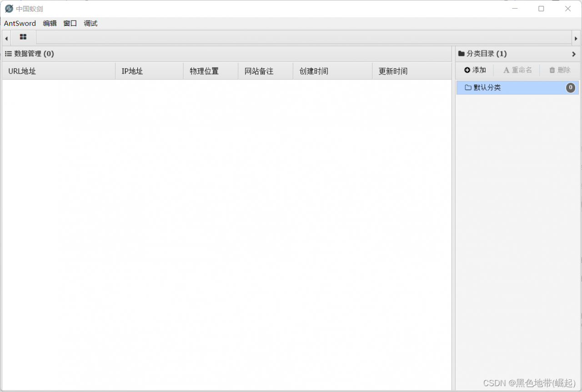This screenshot has width=582, height=392.
Task: Close the 中国蚁剑 window
Action: [568, 9]
